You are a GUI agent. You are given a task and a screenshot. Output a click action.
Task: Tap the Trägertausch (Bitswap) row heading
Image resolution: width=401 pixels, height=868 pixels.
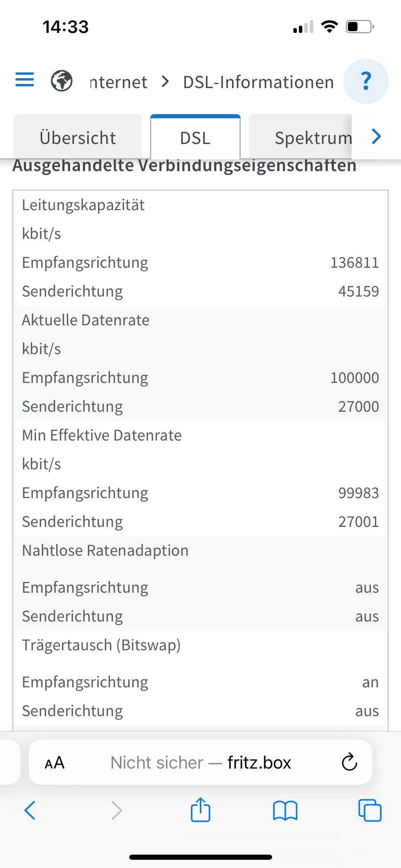tap(101, 645)
